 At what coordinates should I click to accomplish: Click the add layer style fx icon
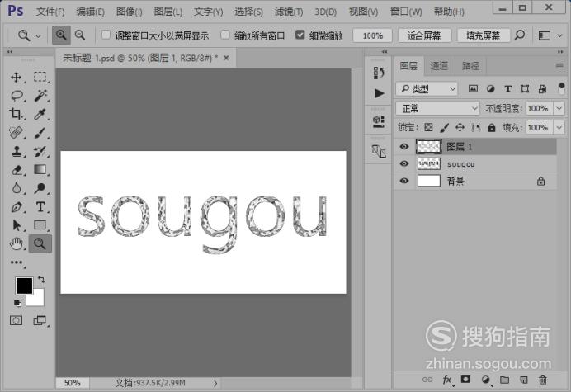tap(447, 380)
